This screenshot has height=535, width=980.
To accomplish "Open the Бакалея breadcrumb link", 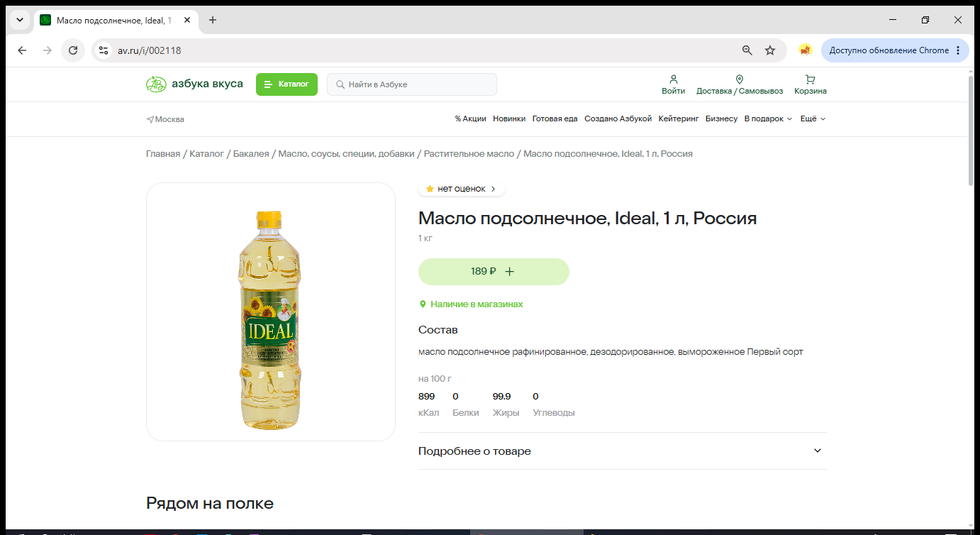I will 251,154.
